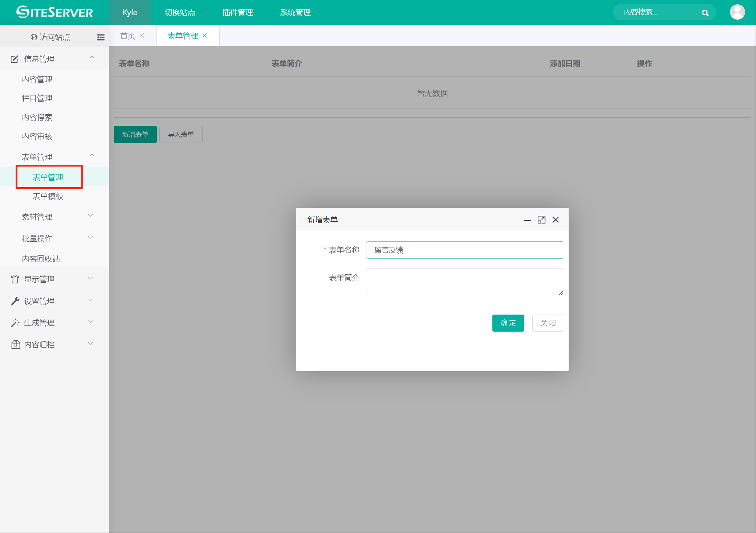756x533 pixels.
Task: Open the 插件管理 top menu
Action: click(x=237, y=13)
